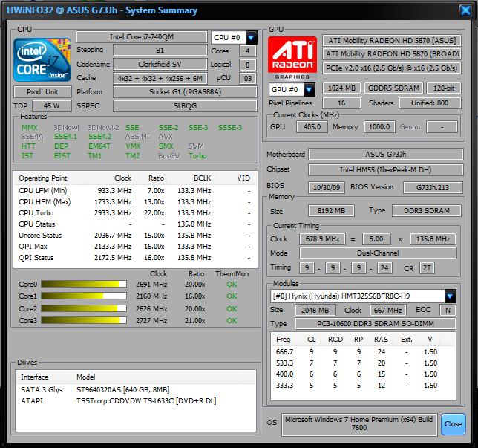Screen dimensions: 478x448
Task: Click the 2048 MB module size field
Action: pyautogui.click(x=315, y=310)
